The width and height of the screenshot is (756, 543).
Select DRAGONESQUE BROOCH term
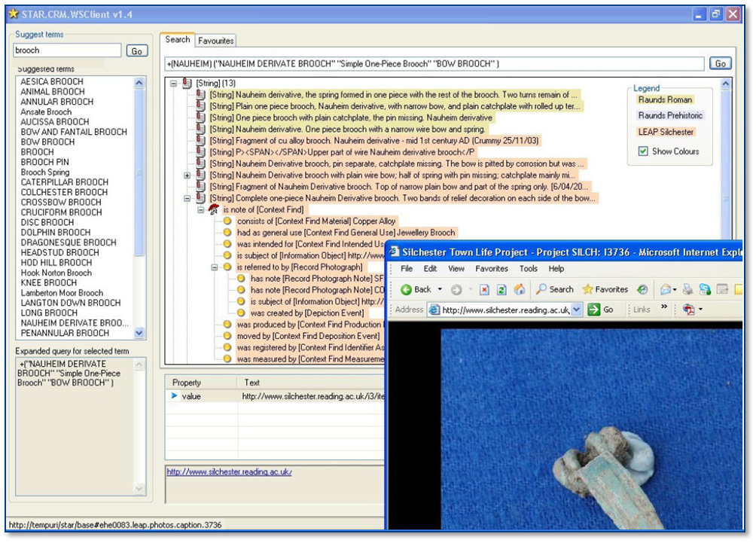click(69, 243)
